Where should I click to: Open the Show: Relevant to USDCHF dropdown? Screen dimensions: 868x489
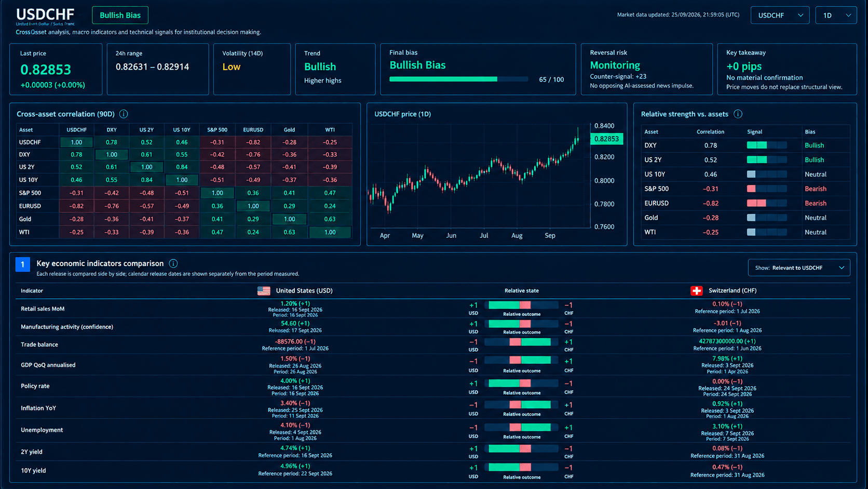799,268
